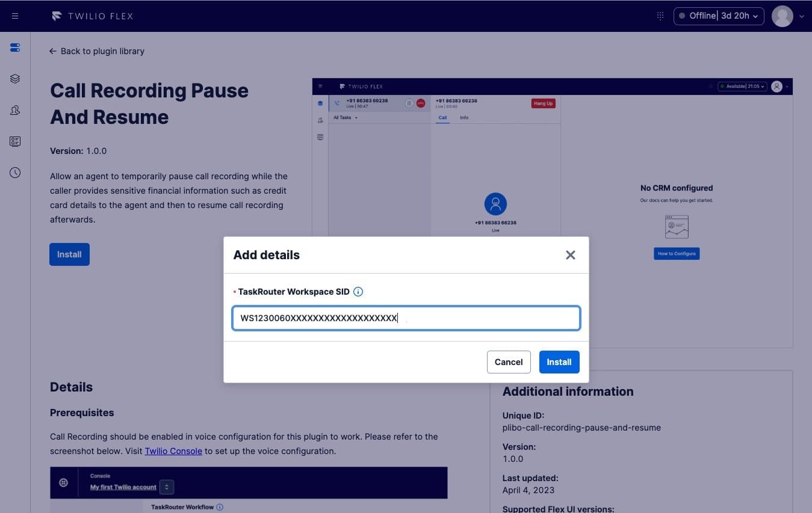This screenshot has width=812, height=513.
Task: Click the stacked layers icon in sidebar
Action: point(14,78)
